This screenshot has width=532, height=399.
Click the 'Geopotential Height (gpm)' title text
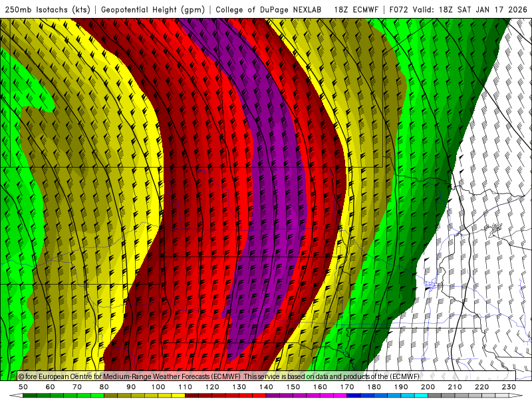153,9
